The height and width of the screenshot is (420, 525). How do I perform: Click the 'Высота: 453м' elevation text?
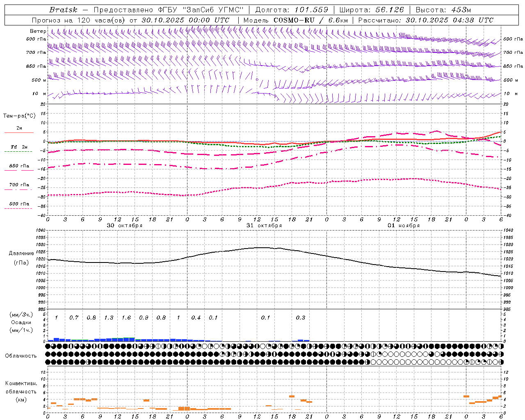(443, 10)
